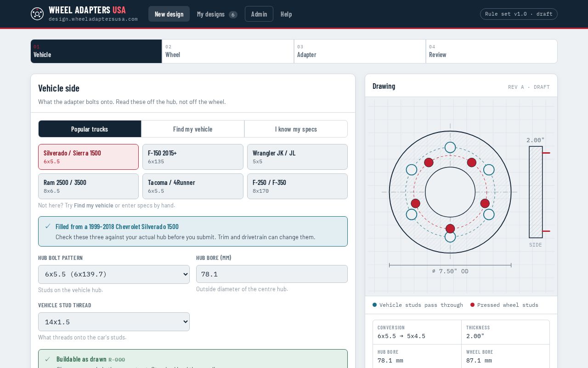The height and width of the screenshot is (368, 588).
Task: Click the Hub Bore (mm) input field
Action: (272, 274)
